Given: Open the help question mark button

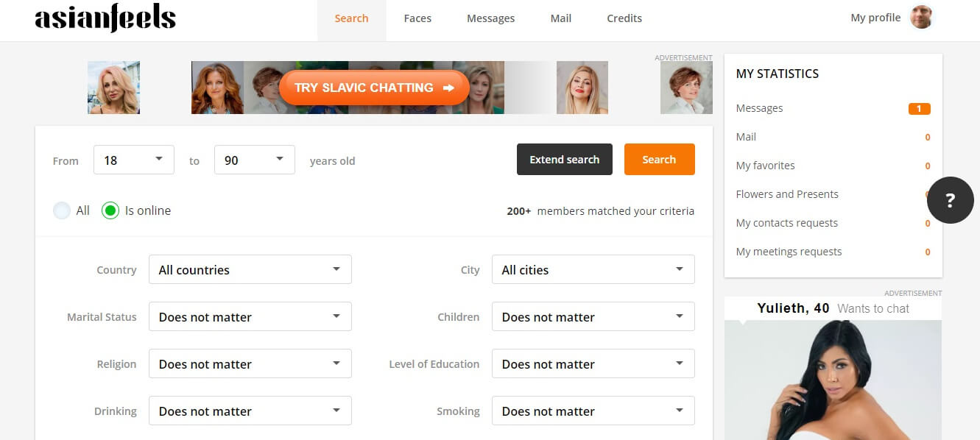Looking at the screenshot, I should point(950,199).
